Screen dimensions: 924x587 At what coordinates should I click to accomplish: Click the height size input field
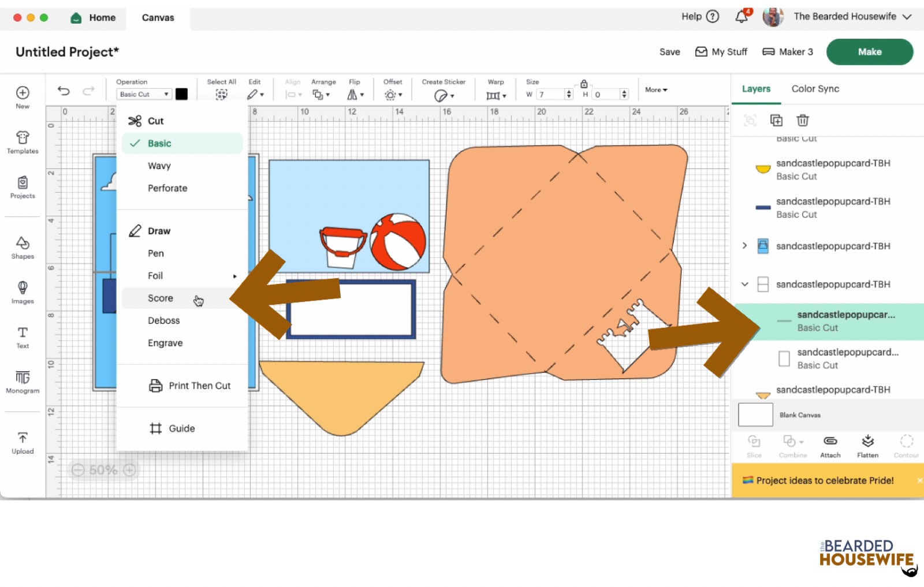point(605,94)
